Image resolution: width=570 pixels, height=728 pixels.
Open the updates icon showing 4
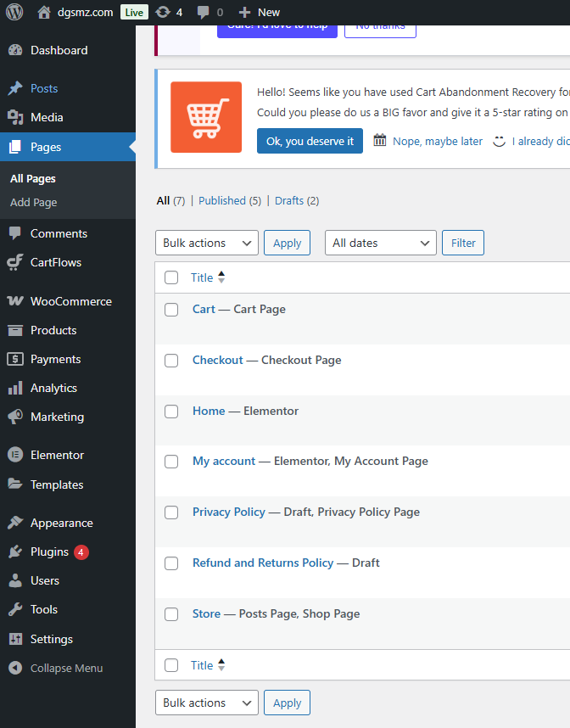[163, 12]
